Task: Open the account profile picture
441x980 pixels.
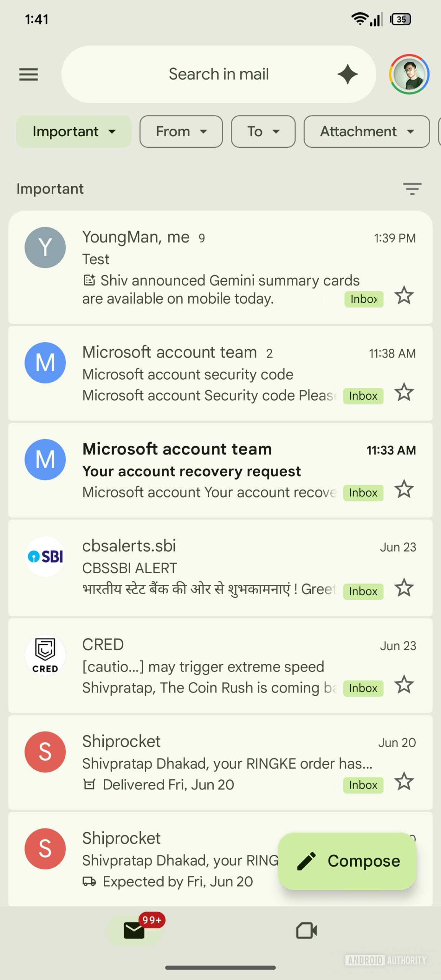Action: (x=409, y=74)
